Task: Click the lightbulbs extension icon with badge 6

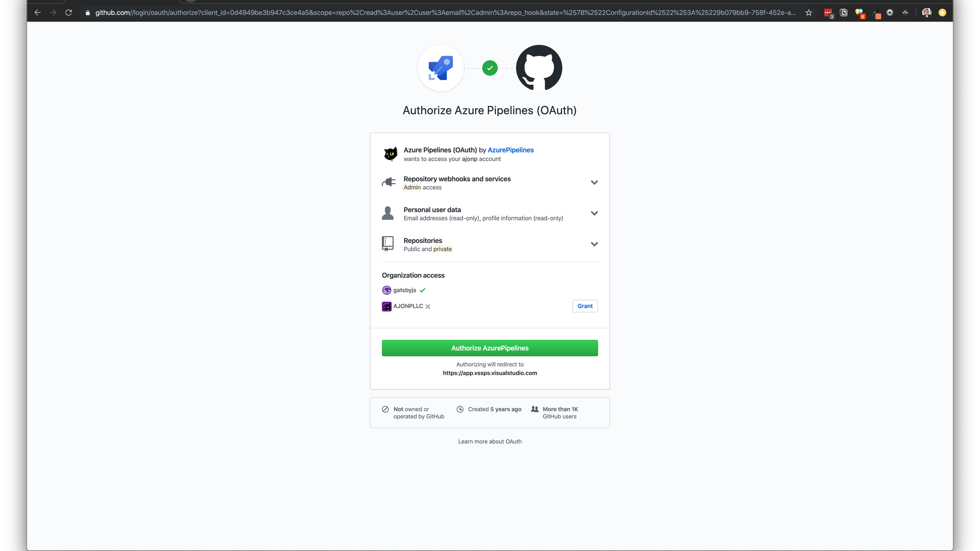Action: pos(860,13)
